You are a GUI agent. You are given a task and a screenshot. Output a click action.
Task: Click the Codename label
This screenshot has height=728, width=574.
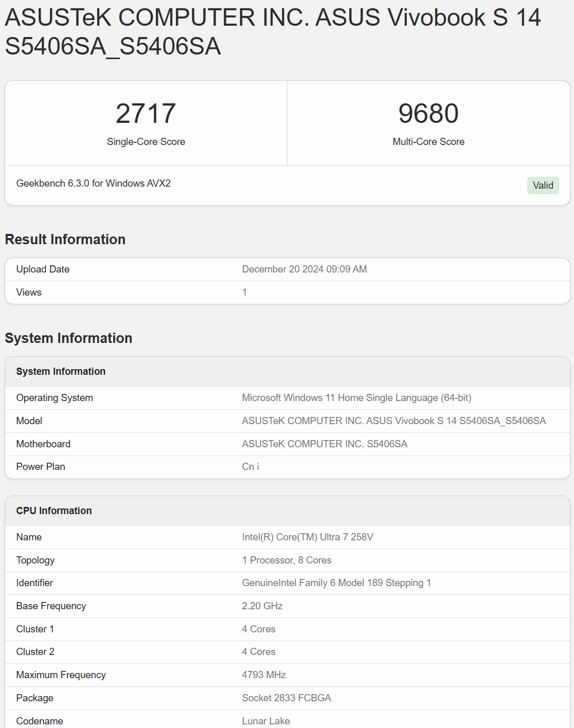tap(40, 721)
